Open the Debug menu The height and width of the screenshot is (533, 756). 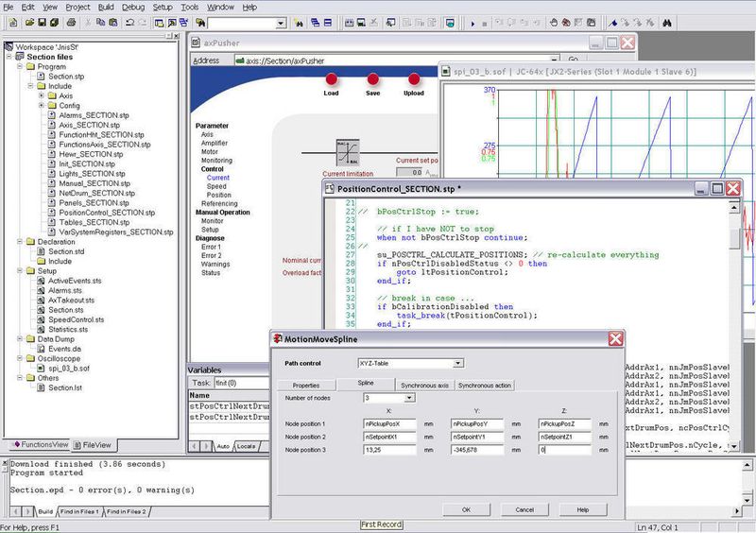coord(133,8)
